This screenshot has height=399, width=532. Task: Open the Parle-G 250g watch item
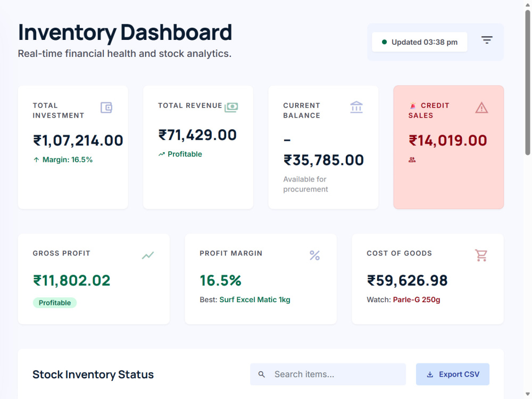417,300
